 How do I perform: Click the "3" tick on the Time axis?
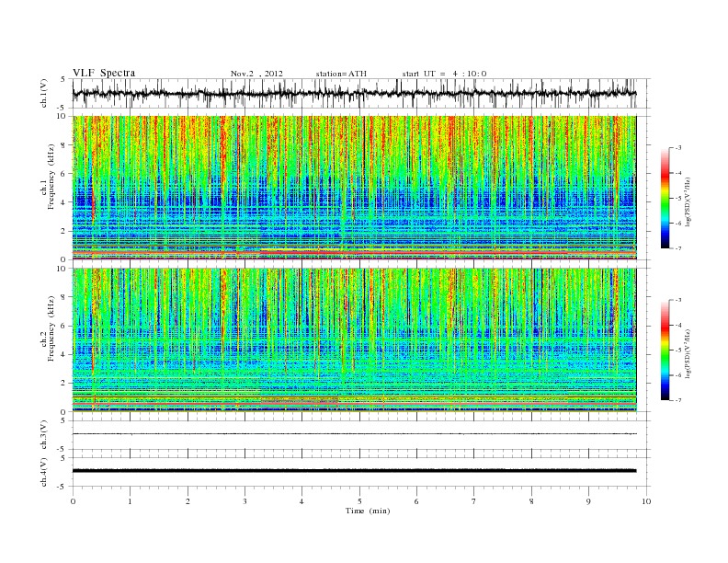[245, 501]
